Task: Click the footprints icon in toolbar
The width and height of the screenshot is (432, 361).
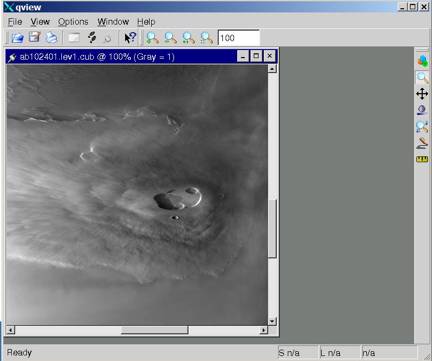Action: pos(92,37)
